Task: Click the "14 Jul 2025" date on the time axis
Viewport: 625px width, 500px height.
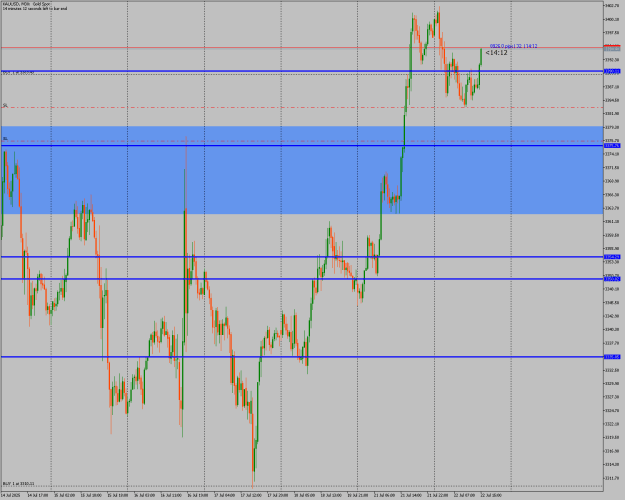Action: pos(9,495)
